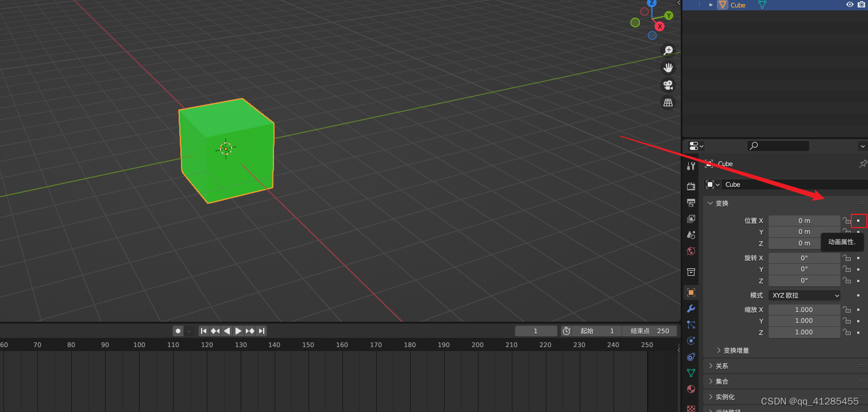Open the Render properties tab
This screenshot has height=412, width=868.
pos(691,187)
